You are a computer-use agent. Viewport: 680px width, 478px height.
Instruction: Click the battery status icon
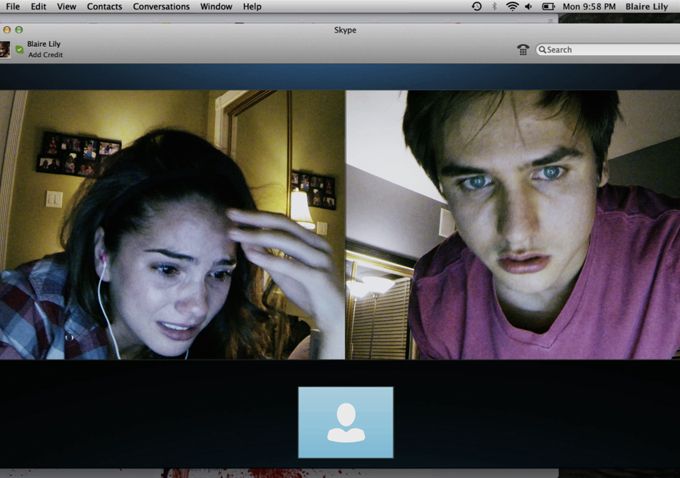[548, 7]
